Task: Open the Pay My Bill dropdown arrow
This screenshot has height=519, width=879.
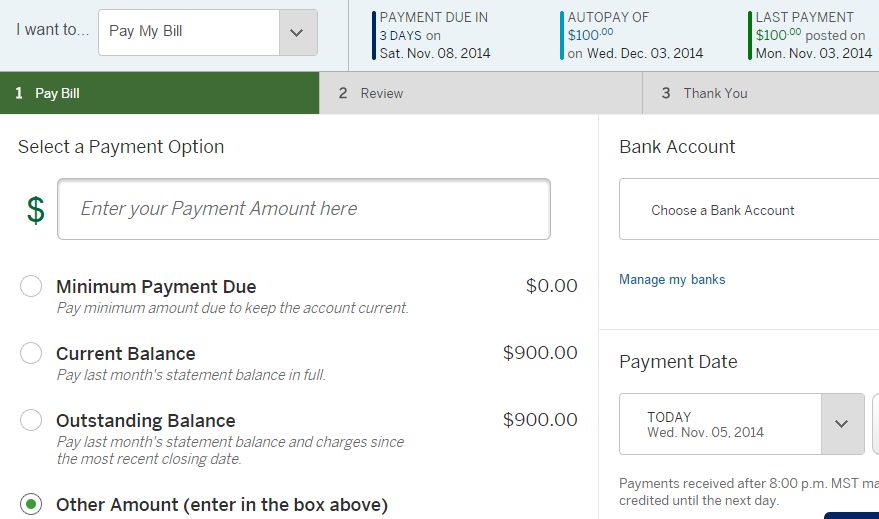Action: coord(296,32)
